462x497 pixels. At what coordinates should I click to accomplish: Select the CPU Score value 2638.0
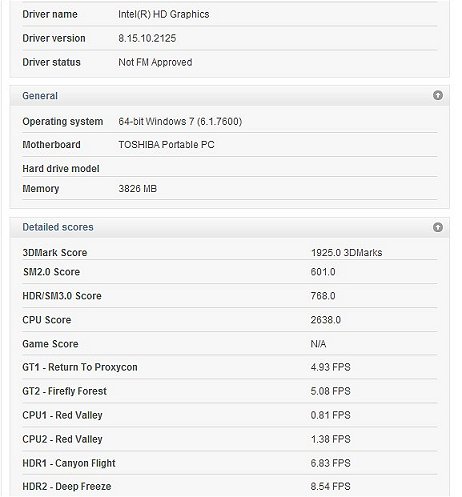pyautogui.click(x=325, y=320)
